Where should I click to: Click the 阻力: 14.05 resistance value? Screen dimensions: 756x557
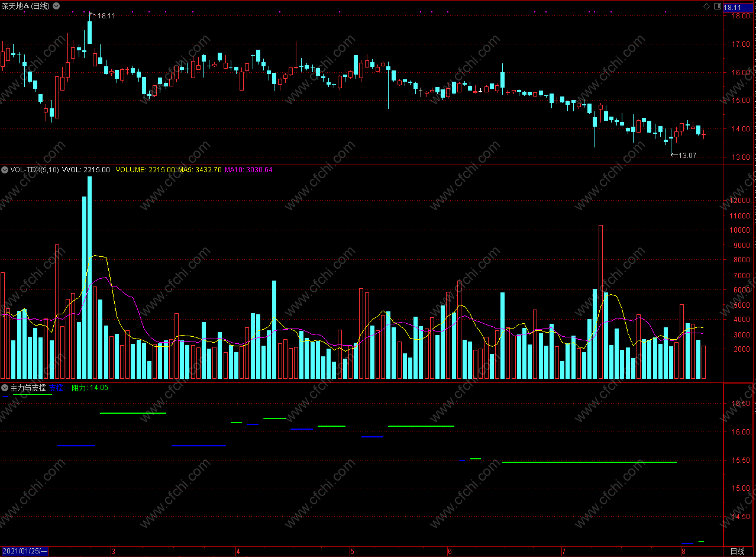90,388
